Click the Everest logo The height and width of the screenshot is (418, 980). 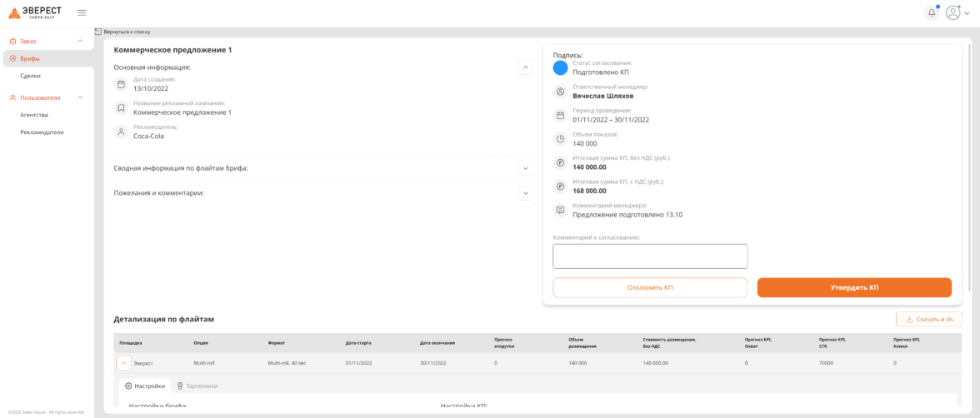tap(35, 12)
